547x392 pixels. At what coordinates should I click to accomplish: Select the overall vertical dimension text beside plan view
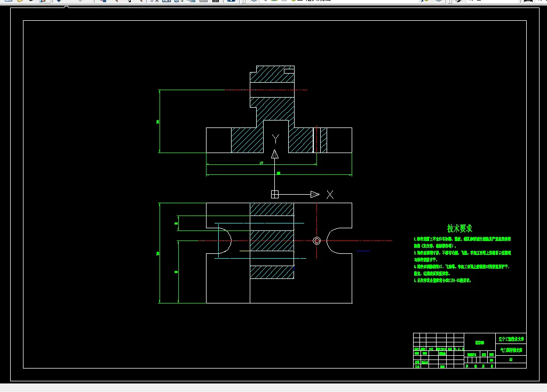(157, 253)
